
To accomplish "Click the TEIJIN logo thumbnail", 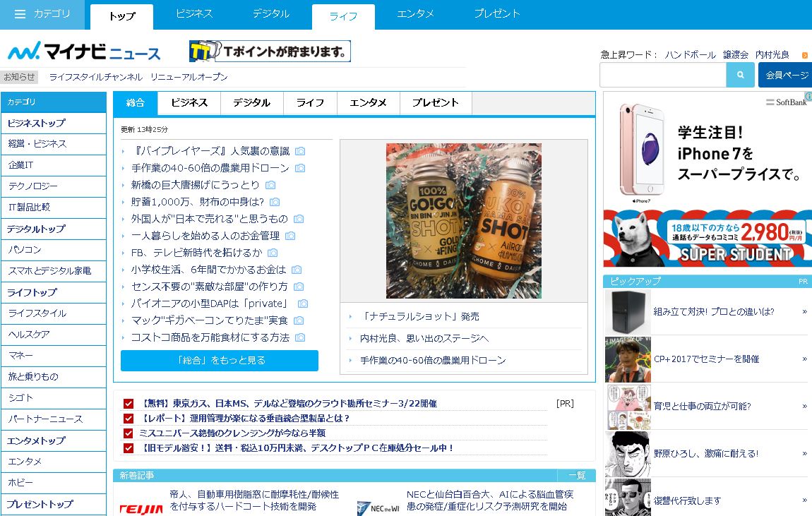I will point(141,509).
